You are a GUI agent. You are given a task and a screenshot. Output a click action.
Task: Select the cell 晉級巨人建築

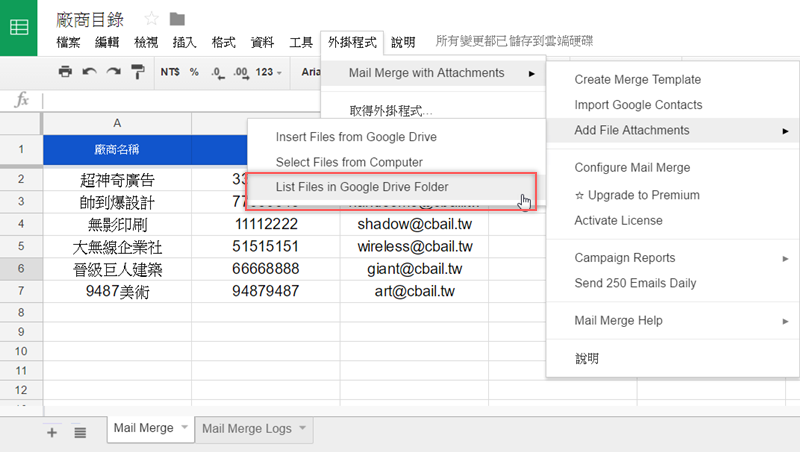click(117, 269)
